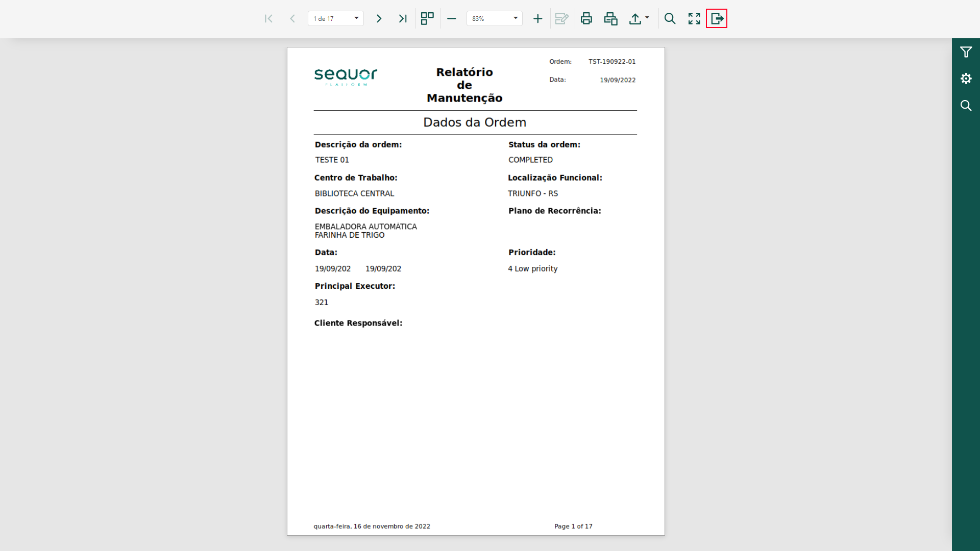Go to the previous page
The image size is (980, 551).
292,19
